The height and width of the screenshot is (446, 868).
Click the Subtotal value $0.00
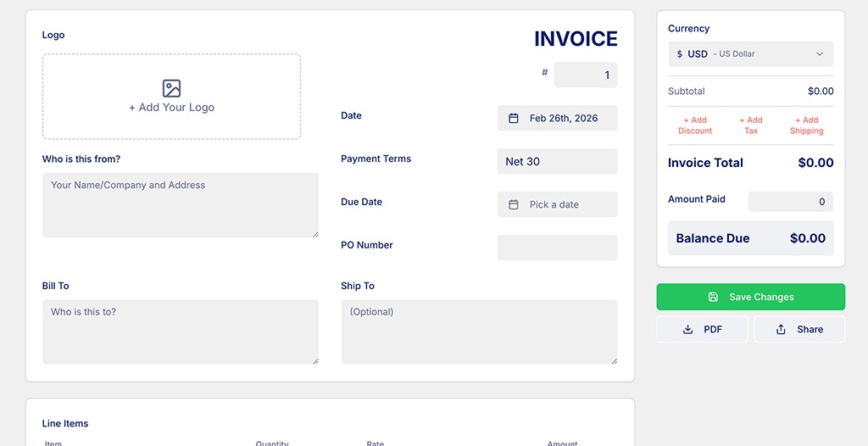pyautogui.click(x=821, y=92)
